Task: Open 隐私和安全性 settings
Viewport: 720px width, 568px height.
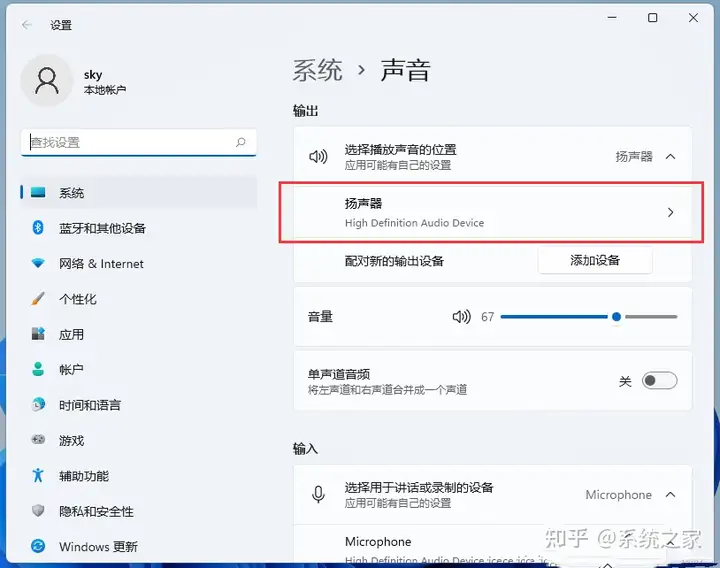Action: point(139,511)
